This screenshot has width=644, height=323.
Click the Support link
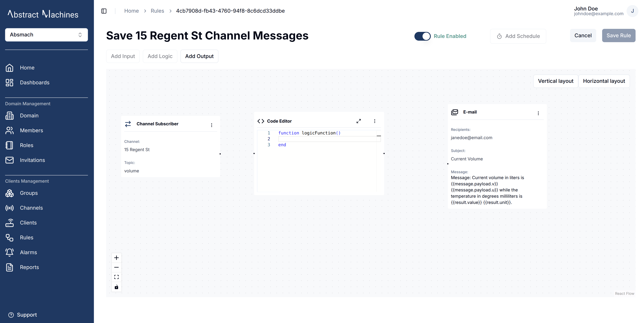pyautogui.click(x=27, y=315)
